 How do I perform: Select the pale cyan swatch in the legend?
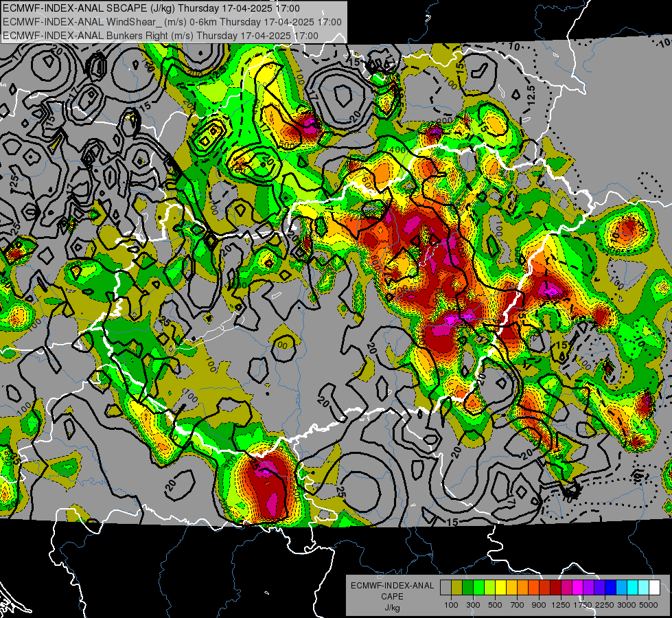point(644,588)
